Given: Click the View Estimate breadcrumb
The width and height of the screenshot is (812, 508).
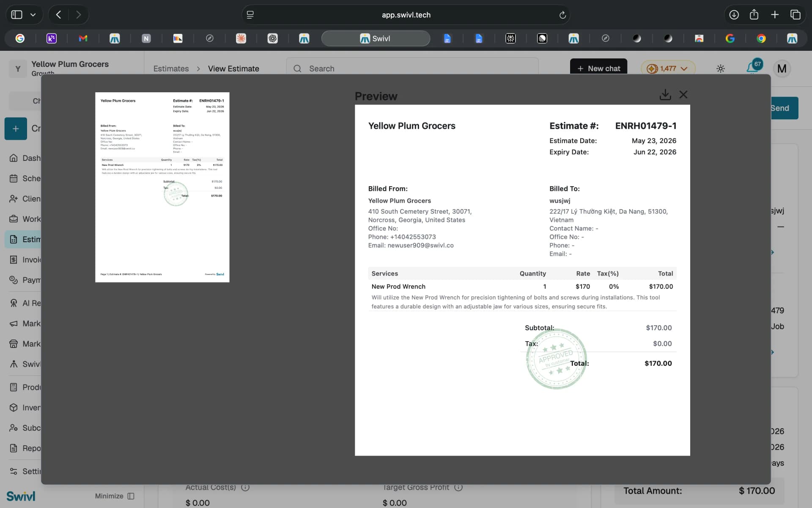Looking at the screenshot, I should [233, 69].
